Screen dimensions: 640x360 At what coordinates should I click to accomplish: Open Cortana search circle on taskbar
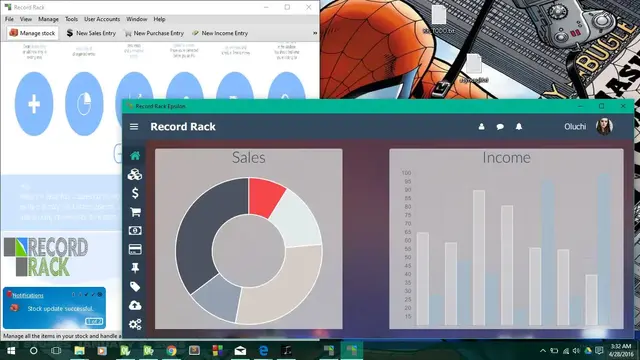pyautogui.click(x=33, y=351)
